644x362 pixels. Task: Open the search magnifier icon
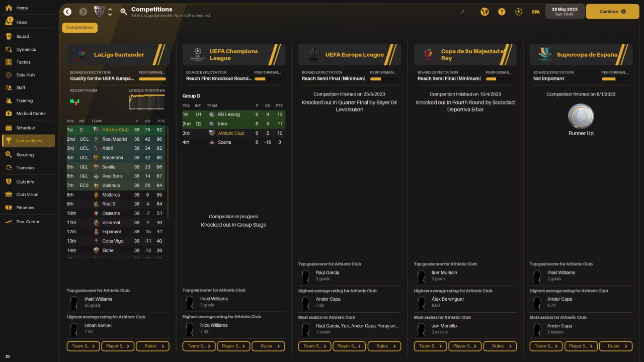tap(123, 12)
